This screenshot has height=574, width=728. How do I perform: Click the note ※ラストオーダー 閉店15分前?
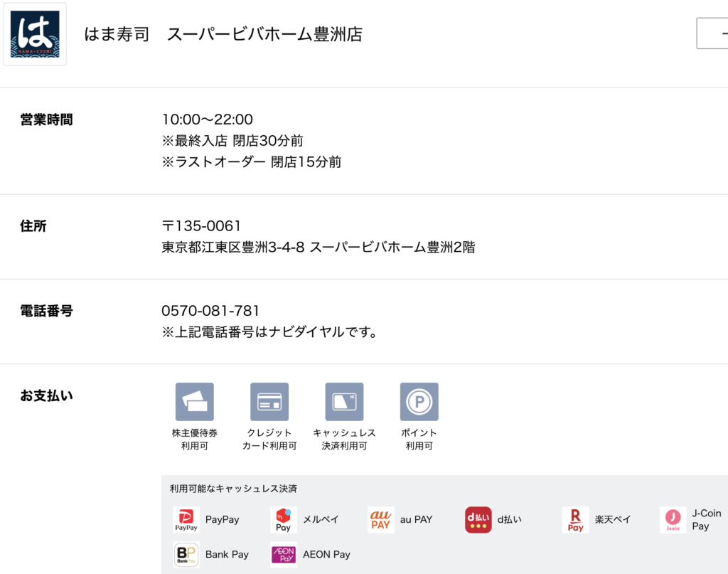252,162
